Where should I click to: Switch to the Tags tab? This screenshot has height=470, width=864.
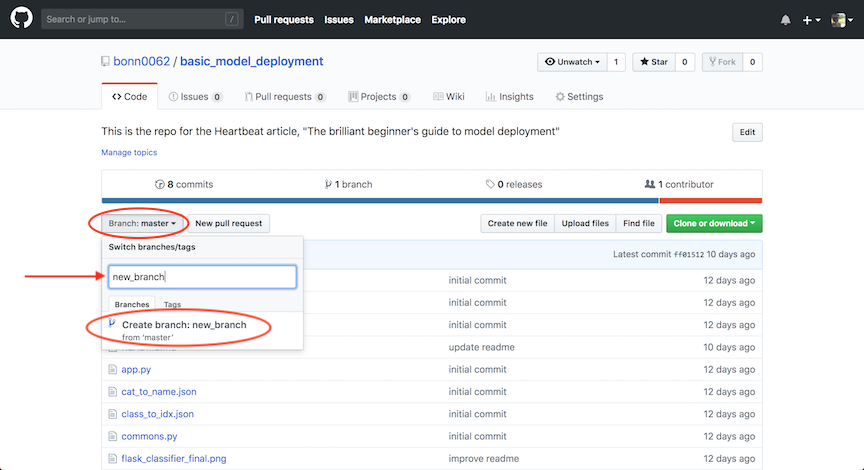click(172, 304)
